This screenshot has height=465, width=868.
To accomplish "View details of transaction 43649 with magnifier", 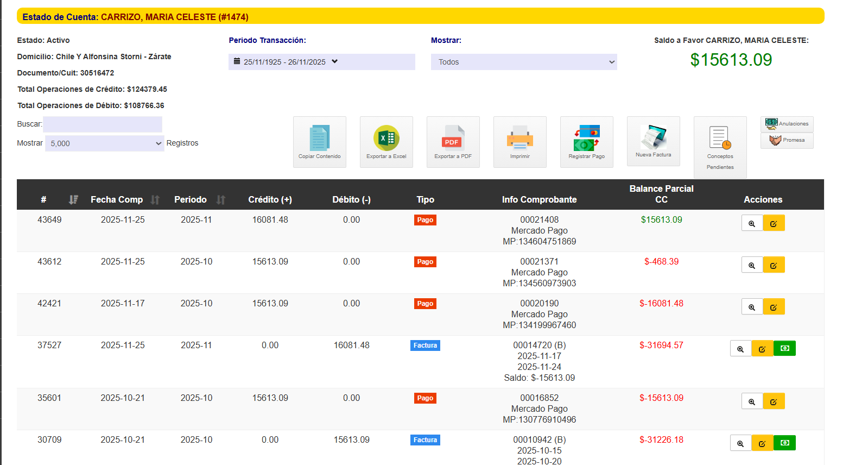I will [x=752, y=223].
